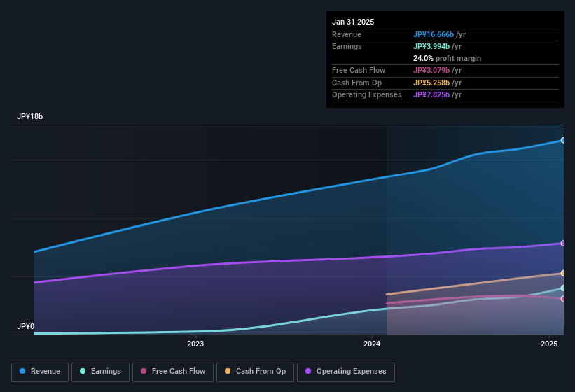The image size is (575, 392).
Task: Click the JP¥0 y-axis label
Action: [x=25, y=326]
